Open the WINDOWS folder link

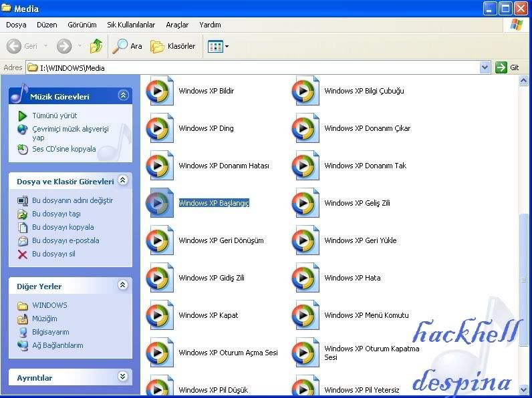tap(49, 305)
